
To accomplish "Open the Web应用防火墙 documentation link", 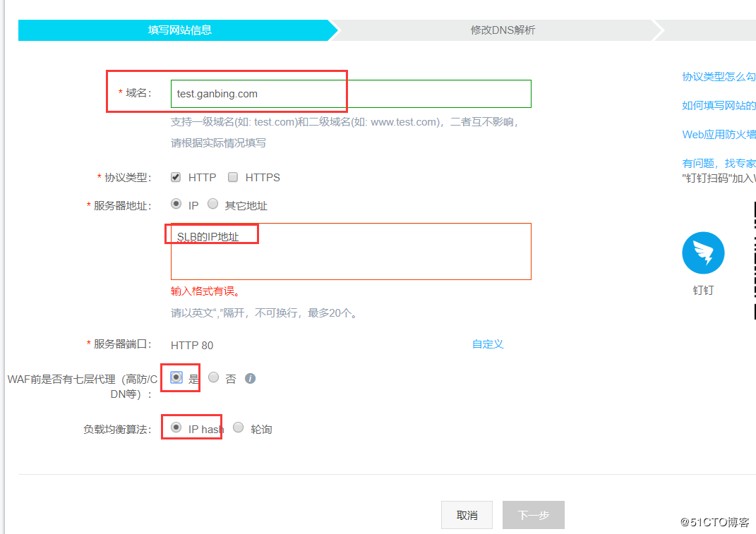I will 719,134.
